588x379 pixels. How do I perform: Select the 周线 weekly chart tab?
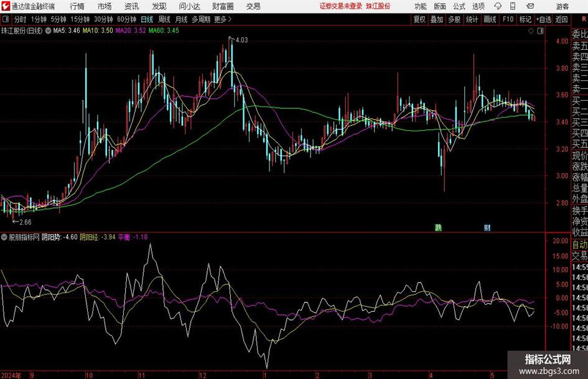pos(164,19)
